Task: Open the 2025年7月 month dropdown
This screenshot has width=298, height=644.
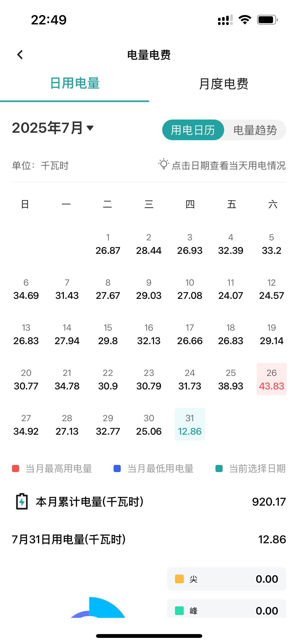Action: point(48,128)
